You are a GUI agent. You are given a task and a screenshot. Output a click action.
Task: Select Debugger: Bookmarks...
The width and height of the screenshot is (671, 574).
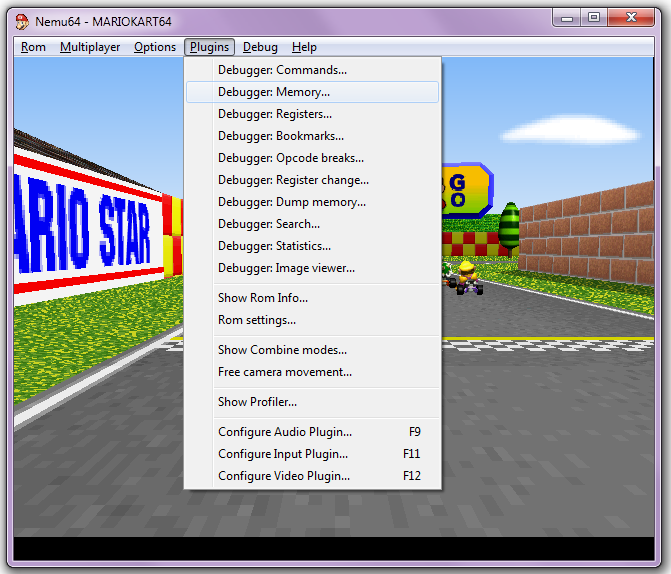click(x=312, y=136)
